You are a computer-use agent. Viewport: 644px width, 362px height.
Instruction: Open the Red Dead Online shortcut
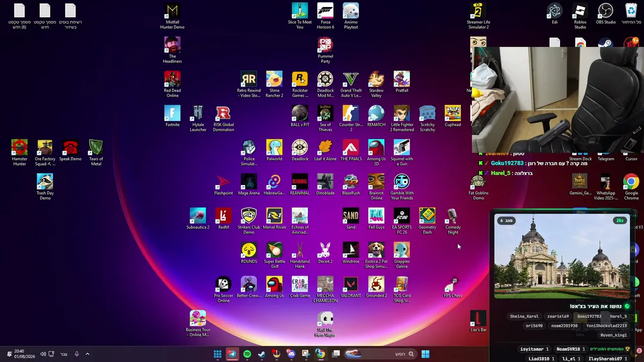173,85
